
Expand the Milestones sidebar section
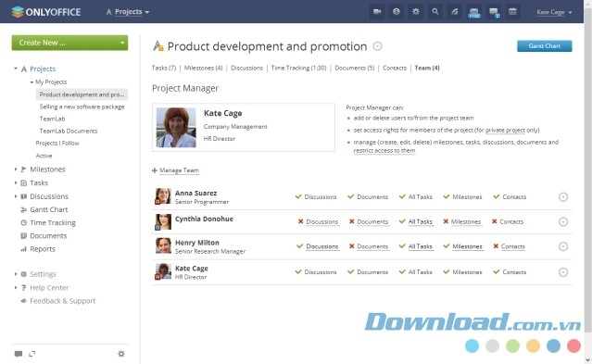coord(16,169)
